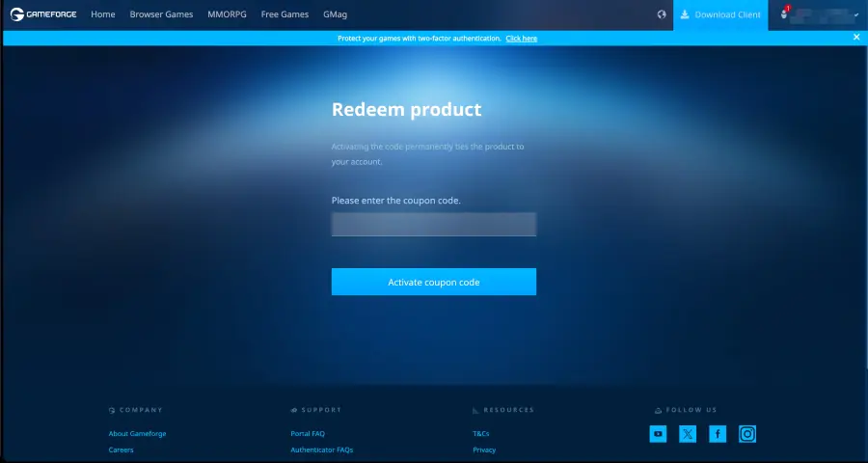This screenshot has width=868, height=463.
Task: Click the user avatar with notification badge
Action: 784,14
